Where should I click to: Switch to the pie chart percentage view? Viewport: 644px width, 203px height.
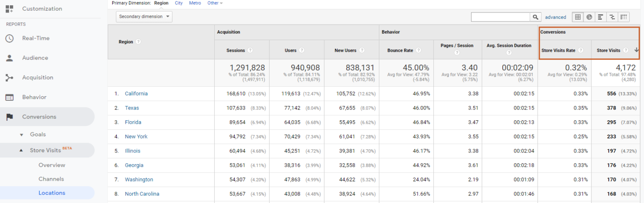coord(589,17)
